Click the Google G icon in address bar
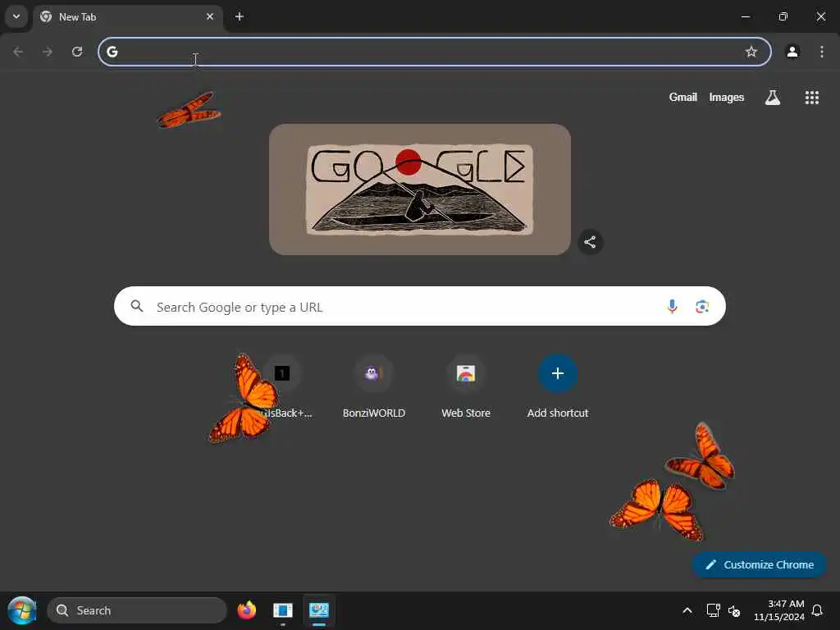Screen dimensions: 840x630 [x=112, y=52]
